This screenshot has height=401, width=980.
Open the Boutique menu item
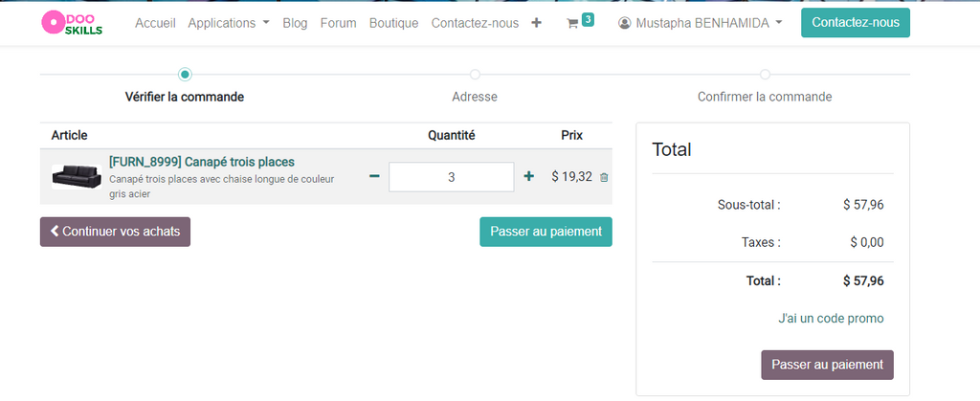[x=393, y=23]
